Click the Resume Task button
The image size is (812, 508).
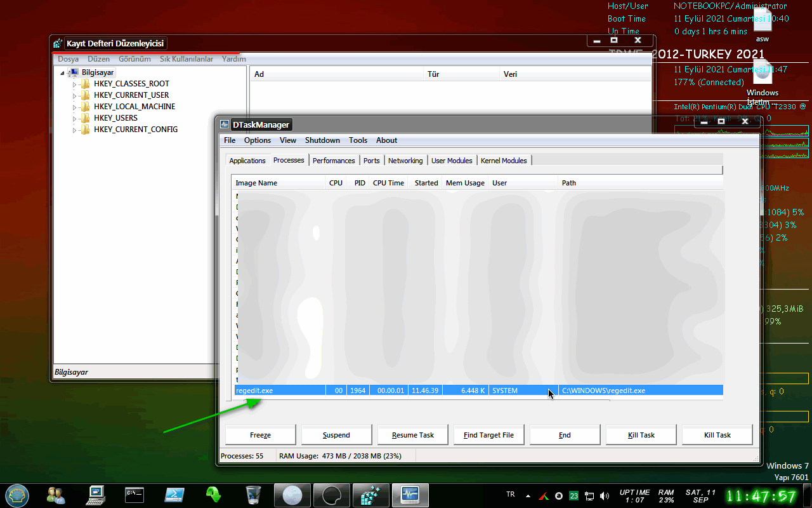(x=413, y=435)
